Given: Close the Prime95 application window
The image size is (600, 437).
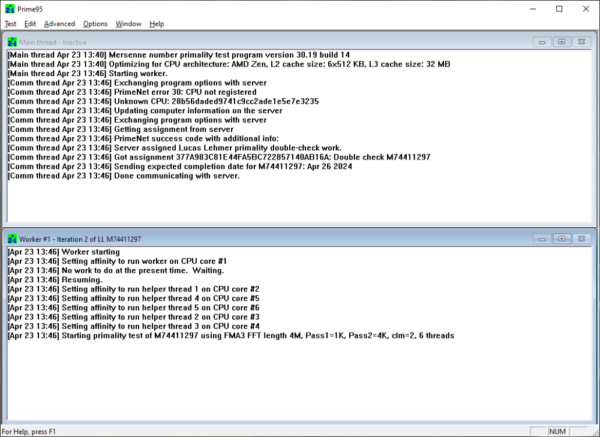Looking at the screenshot, I should point(585,8).
